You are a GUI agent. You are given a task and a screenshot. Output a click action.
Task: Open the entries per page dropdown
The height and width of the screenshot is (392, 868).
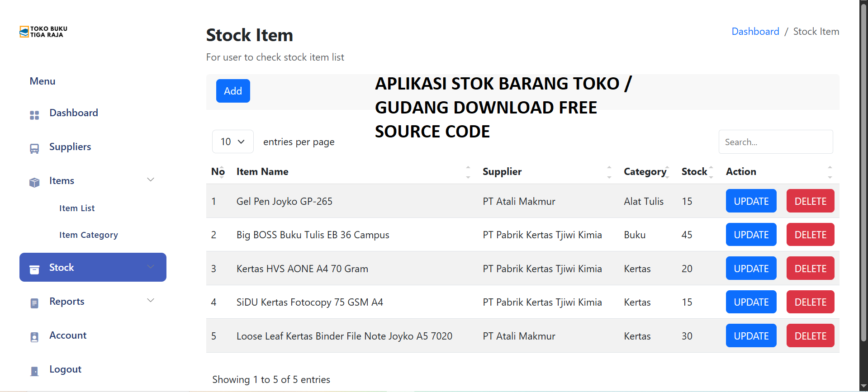(233, 142)
